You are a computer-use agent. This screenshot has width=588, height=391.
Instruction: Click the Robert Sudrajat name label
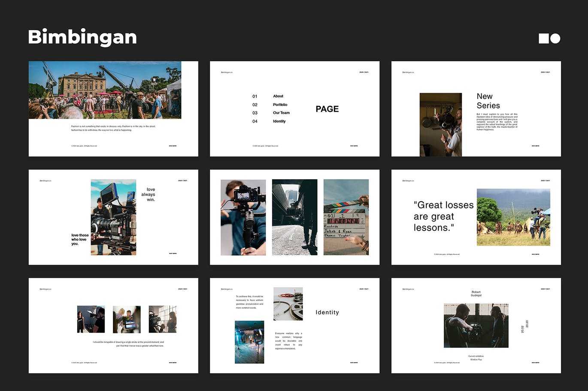pos(476,294)
